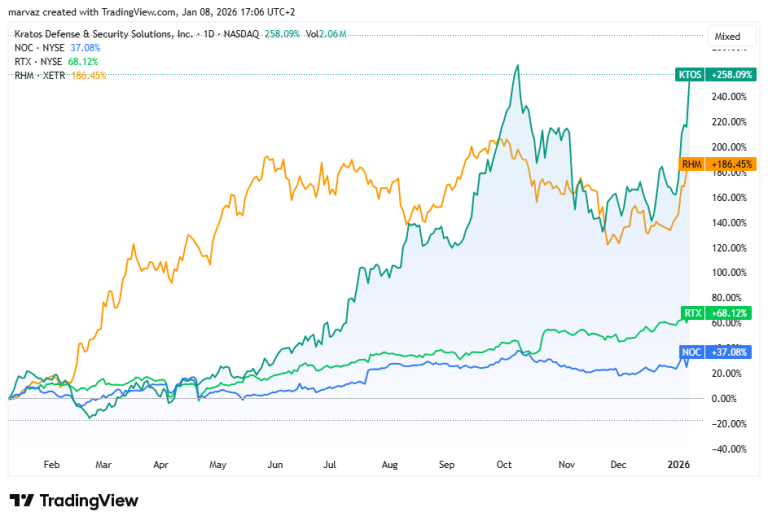Click the 80.00% price scale label
This screenshot has width=768, height=525.
coord(729,298)
